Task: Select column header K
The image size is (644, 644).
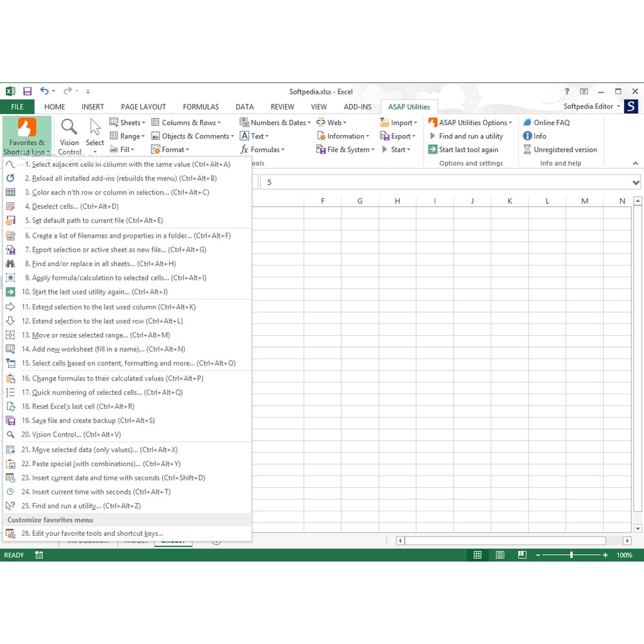Action: click(509, 201)
